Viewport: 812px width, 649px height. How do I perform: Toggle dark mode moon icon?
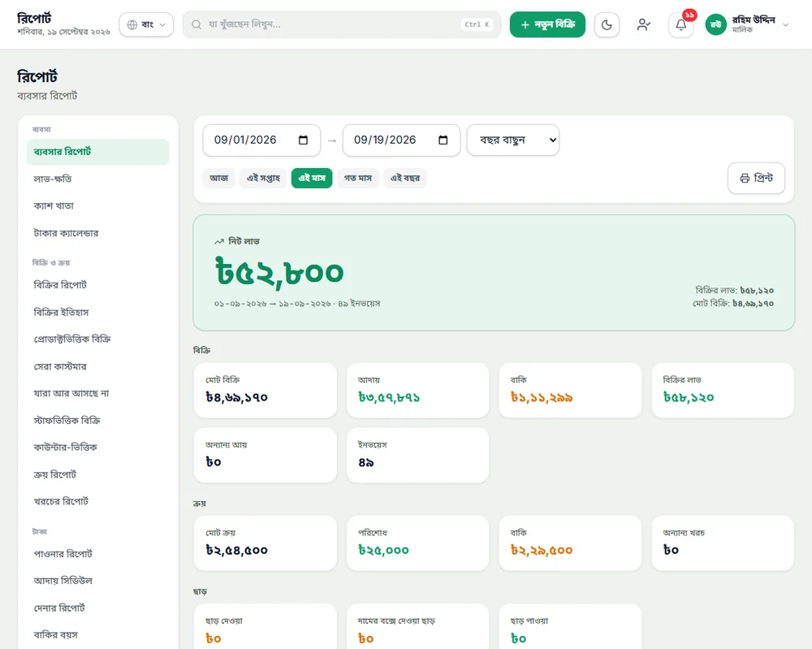click(x=607, y=25)
